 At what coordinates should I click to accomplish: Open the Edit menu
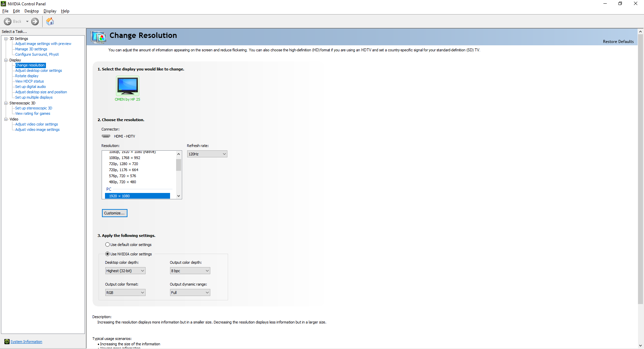point(16,11)
